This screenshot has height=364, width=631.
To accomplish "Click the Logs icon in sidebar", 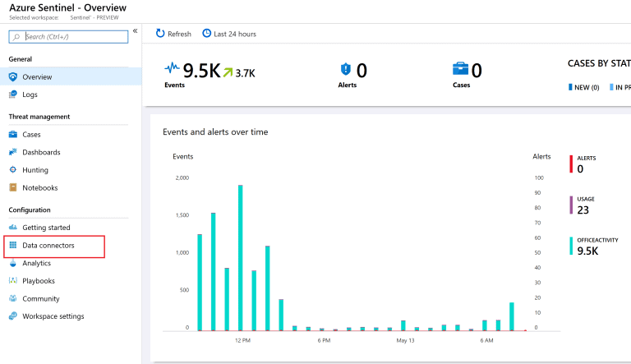I will click(13, 94).
